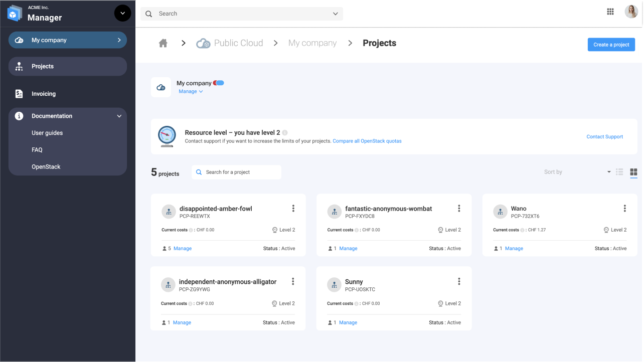Image resolution: width=644 pixels, height=362 pixels.
Task: Toggle the switch next to My company
Action: [218, 83]
